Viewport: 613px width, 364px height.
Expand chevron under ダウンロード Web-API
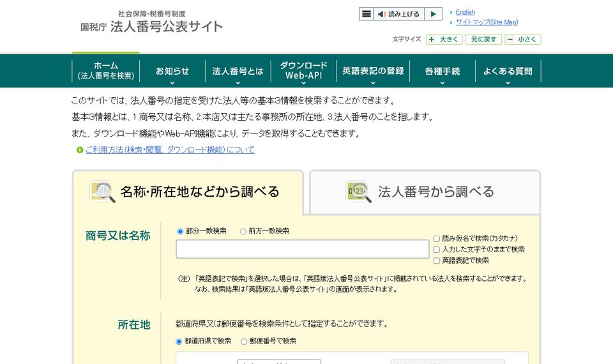pos(303,83)
